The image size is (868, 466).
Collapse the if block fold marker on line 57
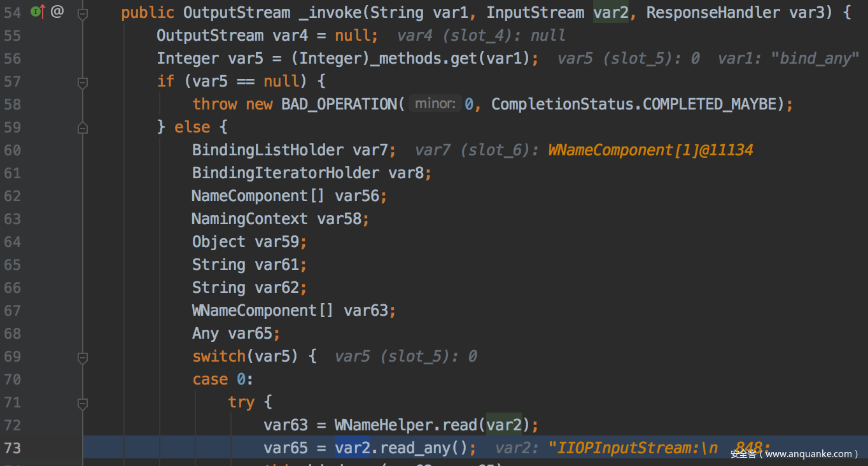click(83, 81)
